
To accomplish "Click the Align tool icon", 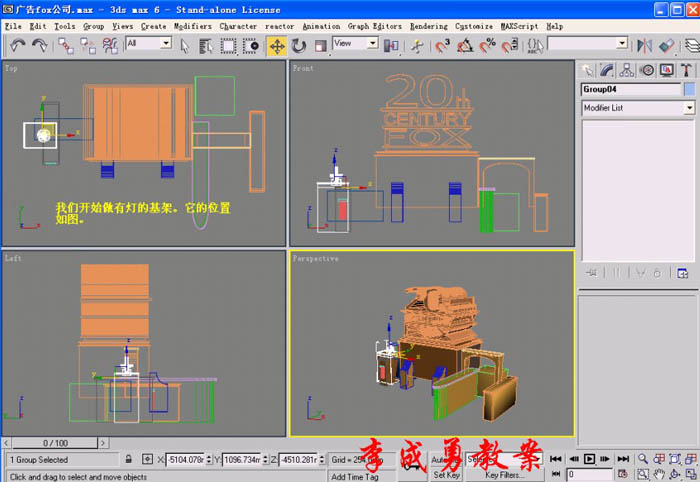I will (x=667, y=46).
